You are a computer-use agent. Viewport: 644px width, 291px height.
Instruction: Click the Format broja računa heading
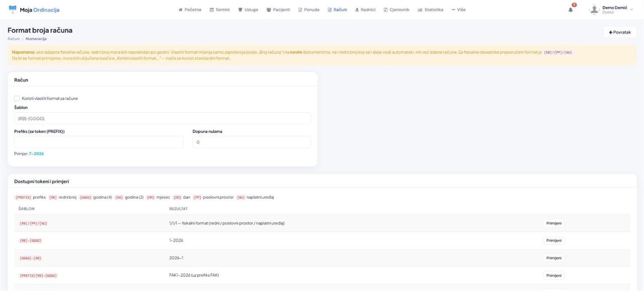click(40, 30)
